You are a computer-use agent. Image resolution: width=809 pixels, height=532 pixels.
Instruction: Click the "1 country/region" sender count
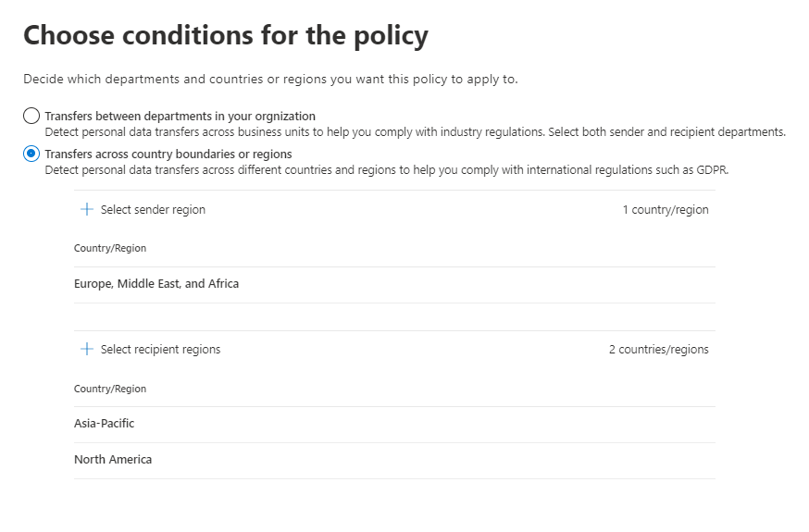tap(665, 210)
